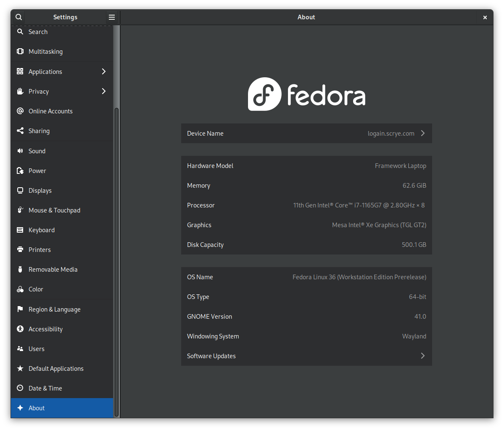The image size is (504, 430).
Task: Go to Region & Language settings
Action: (62, 309)
